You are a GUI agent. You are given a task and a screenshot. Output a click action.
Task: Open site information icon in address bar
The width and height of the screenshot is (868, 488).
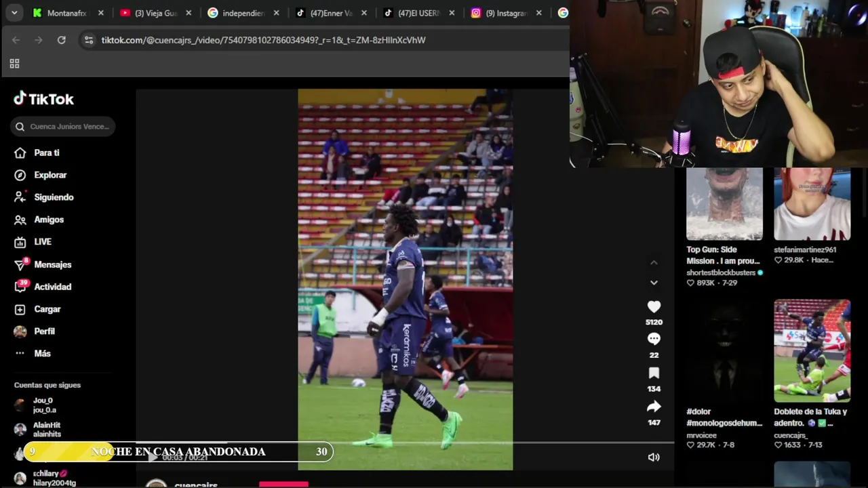point(88,40)
